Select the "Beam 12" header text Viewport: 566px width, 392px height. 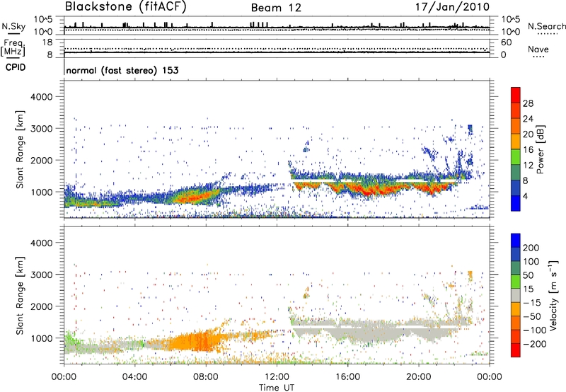click(276, 8)
